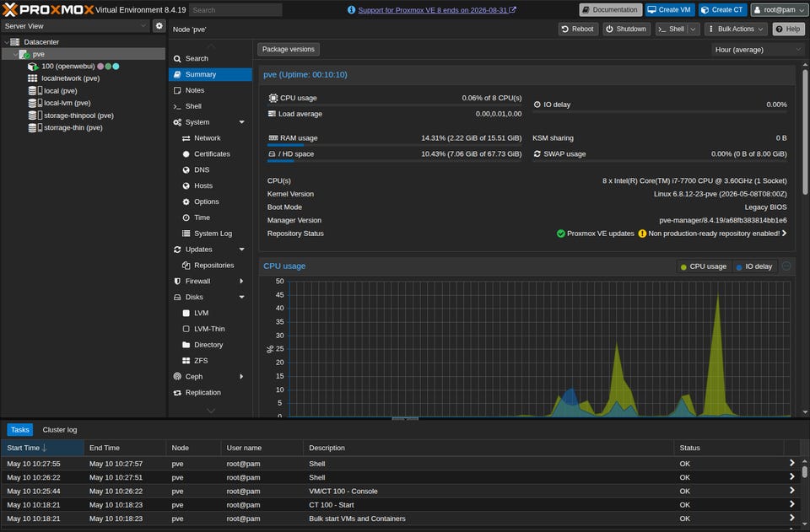
Task: Open Summary in node menu
Action: (210, 74)
